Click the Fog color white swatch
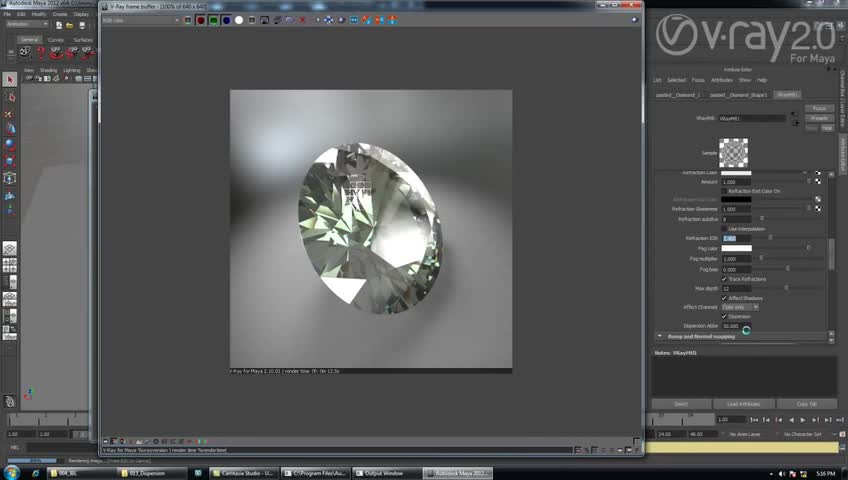 pos(736,248)
